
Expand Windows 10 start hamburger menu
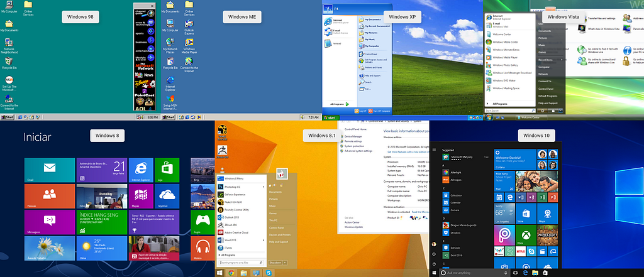pyautogui.click(x=434, y=149)
